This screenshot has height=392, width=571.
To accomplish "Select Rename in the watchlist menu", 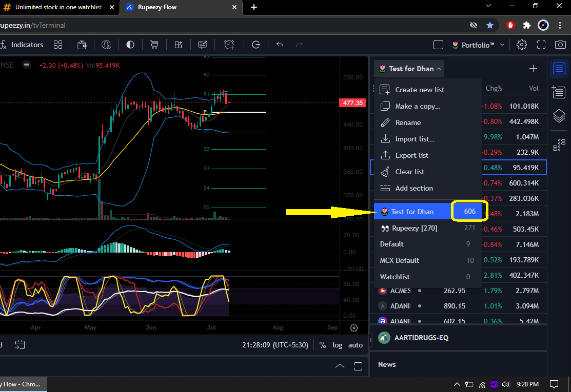I will (x=427, y=122).
